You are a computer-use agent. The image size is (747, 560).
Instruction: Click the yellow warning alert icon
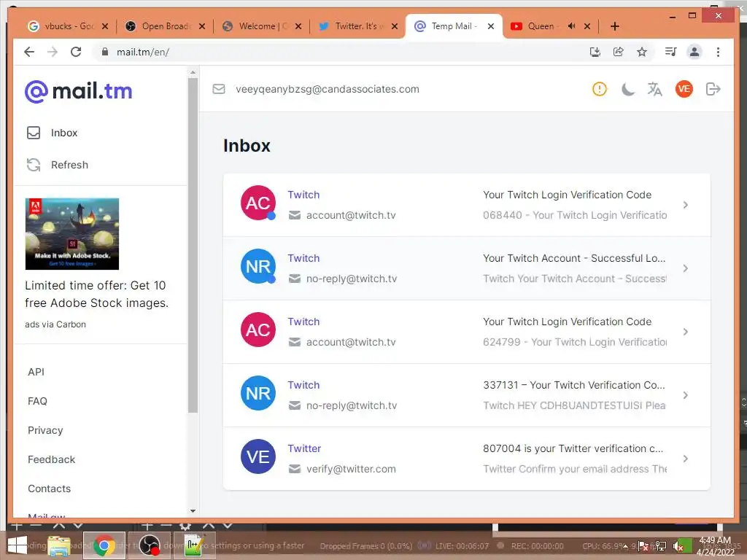click(600, 89)
